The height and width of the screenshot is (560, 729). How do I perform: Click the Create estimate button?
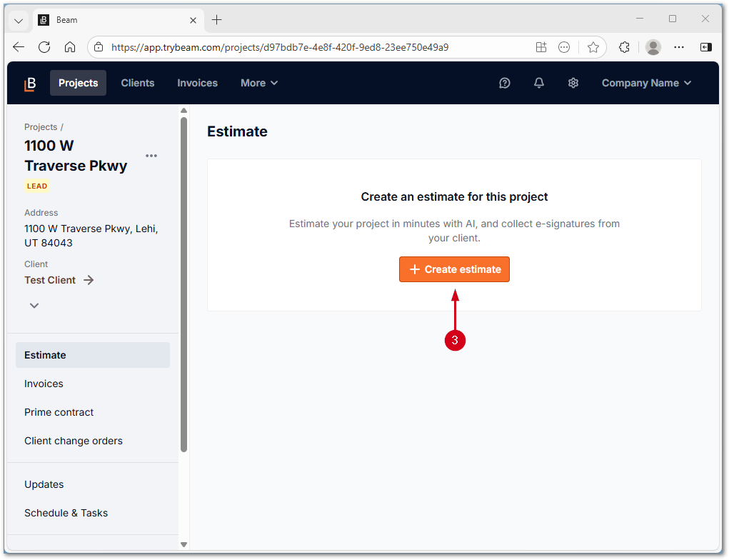click(x=454, y=269)
